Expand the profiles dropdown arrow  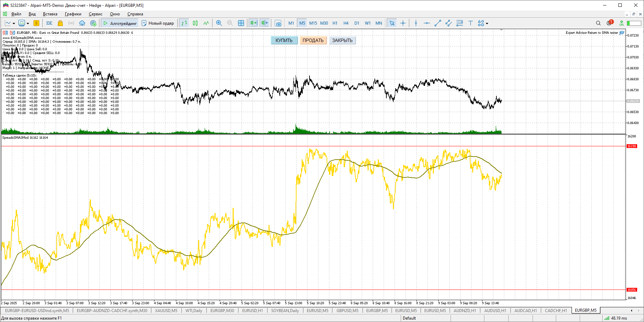pyautogui.click(x=28, y=24)
